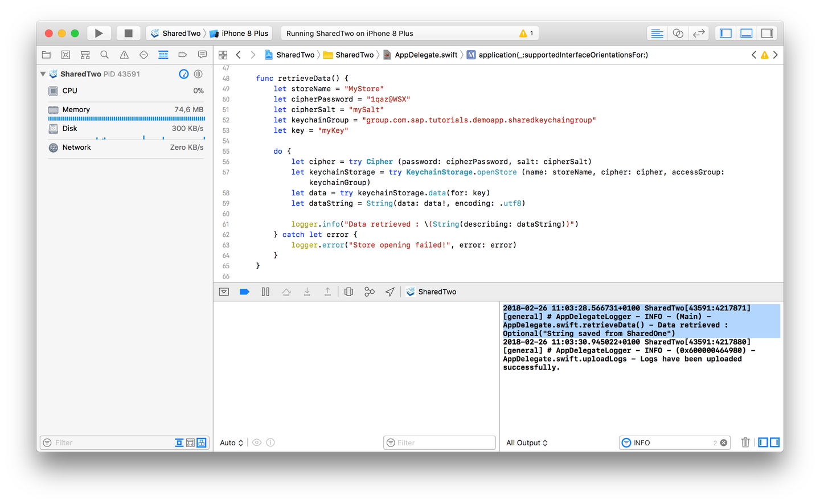This screenshot has height=504, width=820.
Task: Open Debug Memory Graph
Action: 370,292
